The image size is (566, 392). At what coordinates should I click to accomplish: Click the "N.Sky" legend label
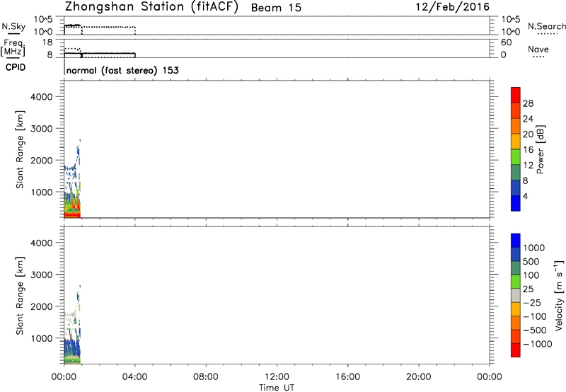click(13, 26)
